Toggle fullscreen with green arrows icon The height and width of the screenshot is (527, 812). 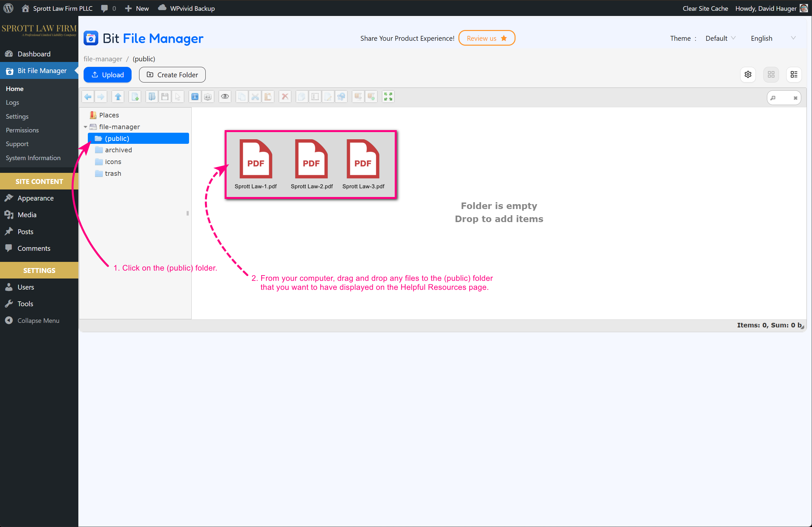388,97
